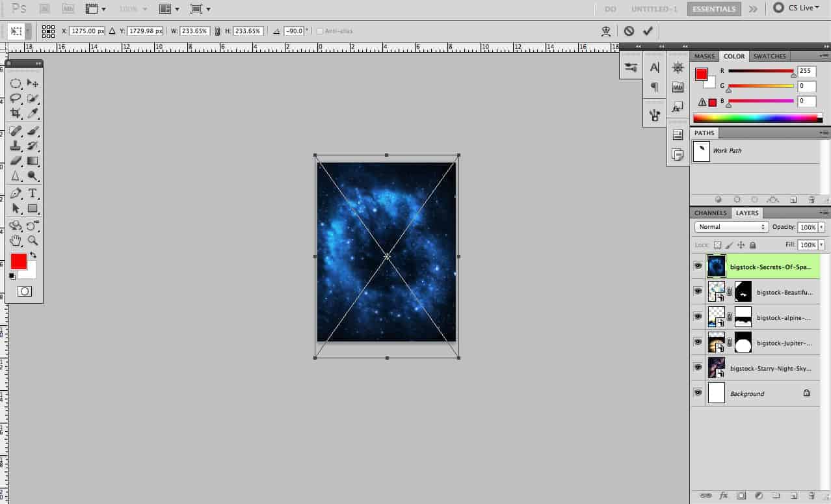Select the 3D Camera Orbit tool
831x504 pixels.
[33, 226]
